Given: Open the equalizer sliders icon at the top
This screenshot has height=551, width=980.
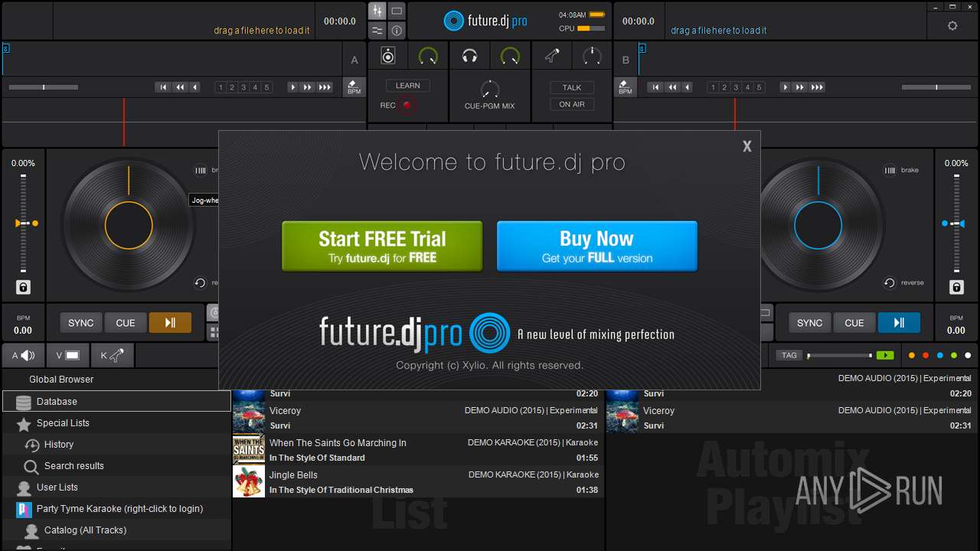Looking at the screenshot, I should pos(377,31).
